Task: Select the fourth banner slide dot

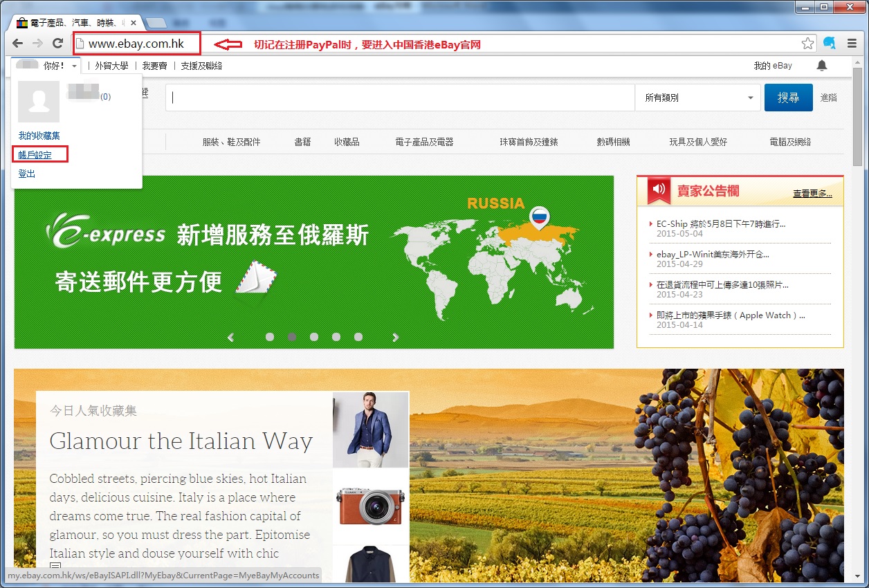Action: pos(336,337)
